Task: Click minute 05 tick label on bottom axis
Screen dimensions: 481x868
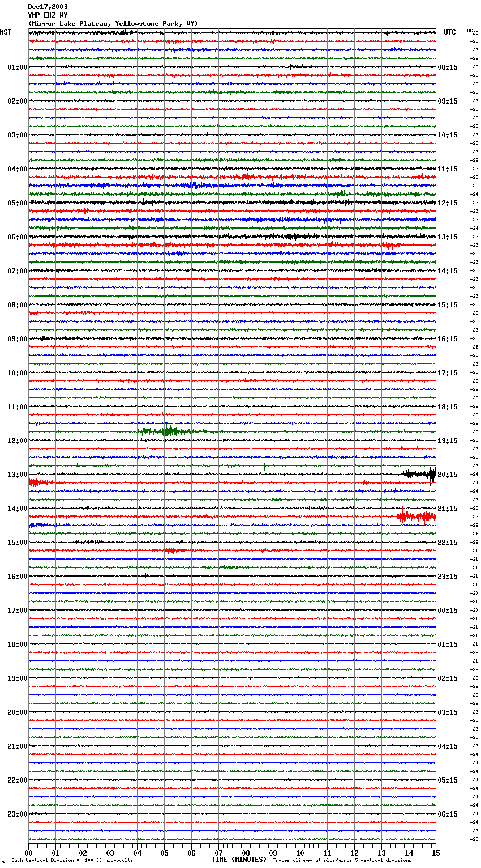Action: click(x=164, y=853)
